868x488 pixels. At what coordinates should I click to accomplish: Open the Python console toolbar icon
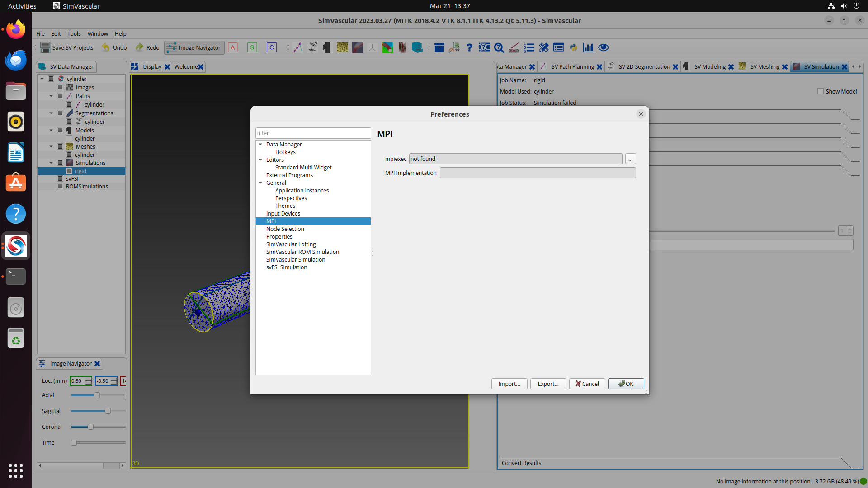pyautogui.click(x=574, y=47)
